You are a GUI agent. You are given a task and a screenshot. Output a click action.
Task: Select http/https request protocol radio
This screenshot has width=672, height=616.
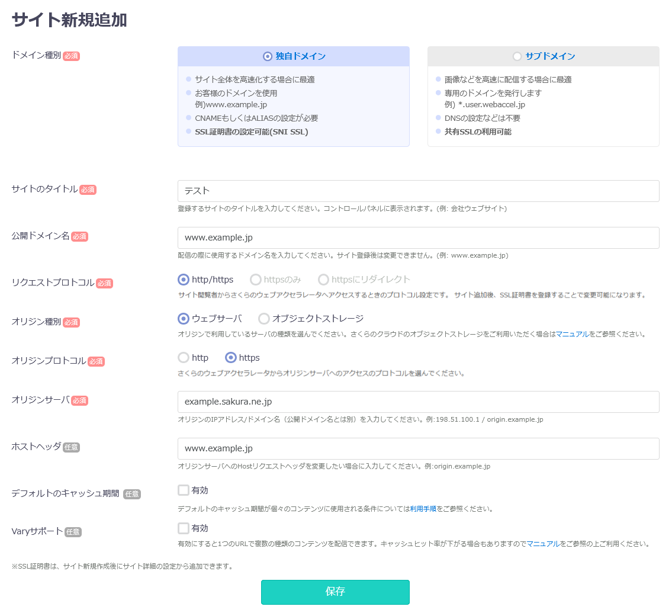coord(184,280)
